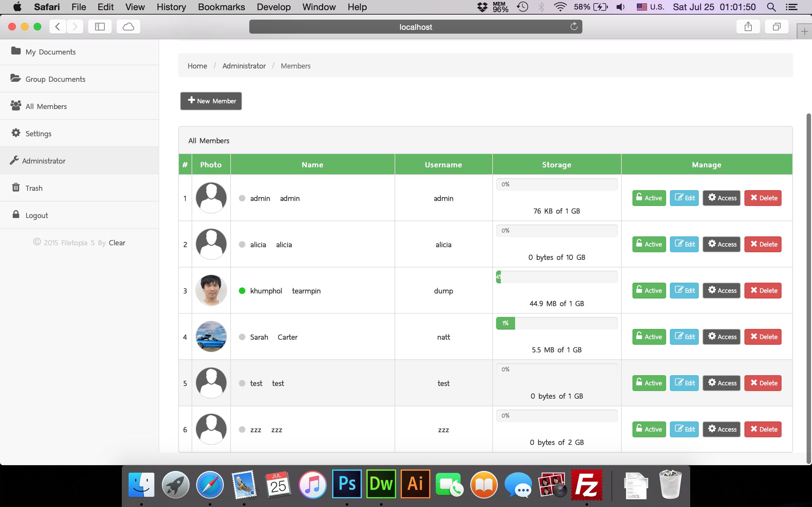Click Sarah Carter's storage progress bar
Viewport: 812px width, 507px height.
(x=556, y=323)
